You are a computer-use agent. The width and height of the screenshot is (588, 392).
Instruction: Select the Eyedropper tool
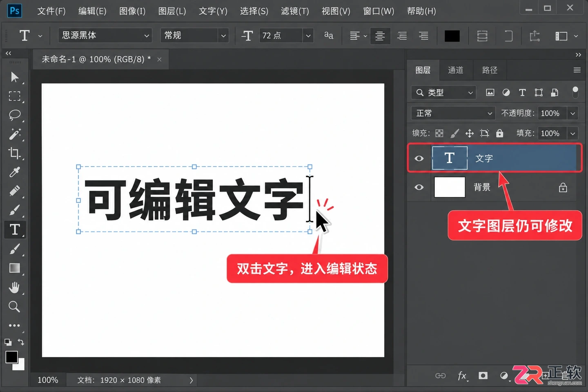(x=15, y=172)
